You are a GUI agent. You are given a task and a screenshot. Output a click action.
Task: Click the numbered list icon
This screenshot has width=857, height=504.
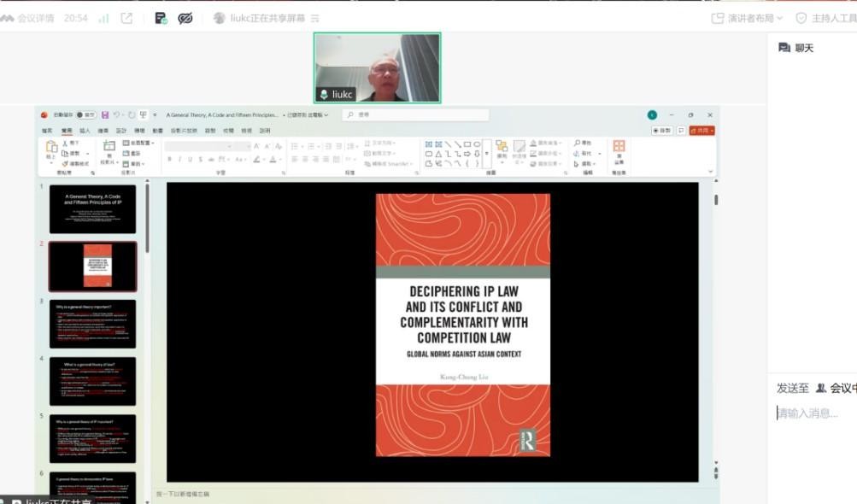311,146
